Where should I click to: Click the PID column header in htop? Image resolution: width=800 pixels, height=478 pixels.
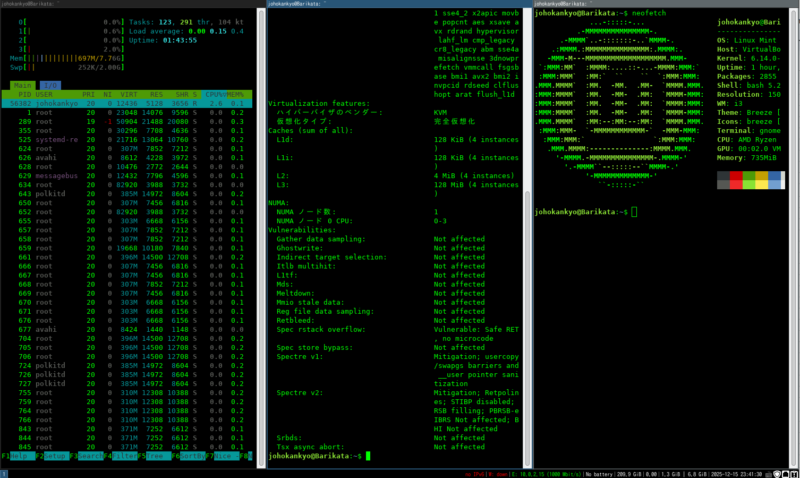[21, 94]
